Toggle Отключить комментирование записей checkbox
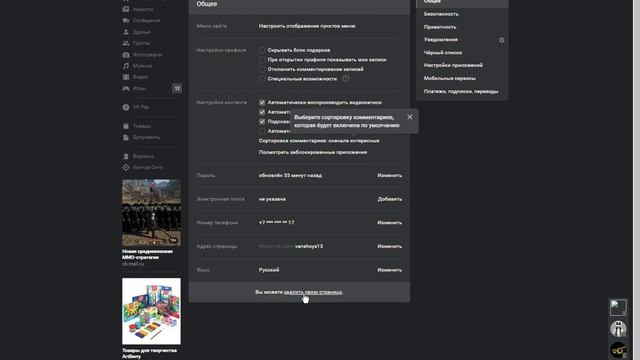Viewport: 640px width, 360px height. tap(262, 69)
